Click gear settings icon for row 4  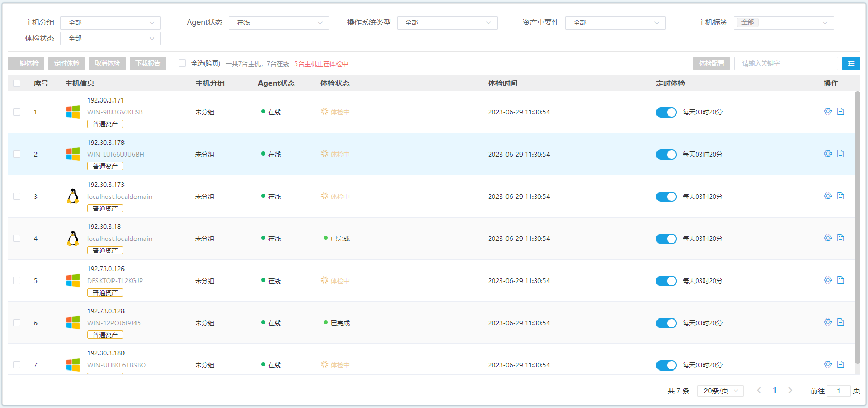(x=827, y=238)
